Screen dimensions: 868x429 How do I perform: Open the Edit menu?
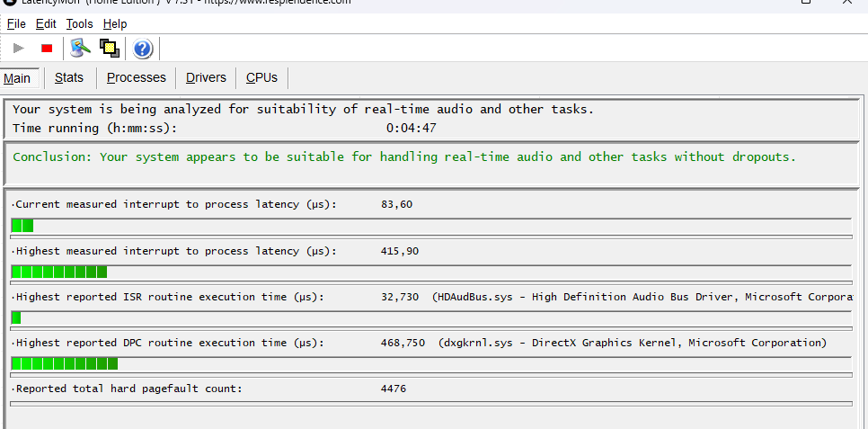[x=46, y=23]
